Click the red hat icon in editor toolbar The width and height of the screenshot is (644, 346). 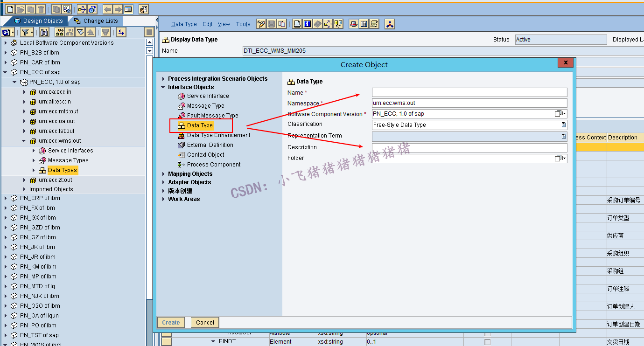[x=354, y=24]
